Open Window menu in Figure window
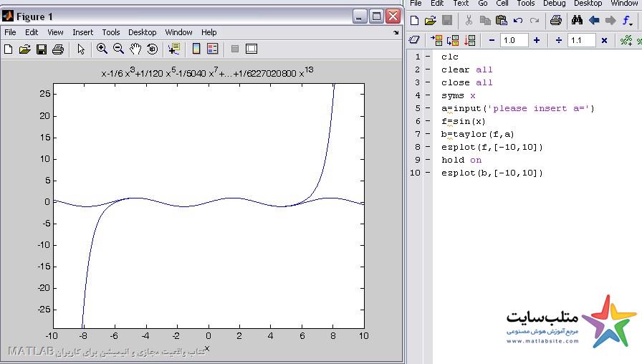Screen dimensions: 642x364 point(178,32)
